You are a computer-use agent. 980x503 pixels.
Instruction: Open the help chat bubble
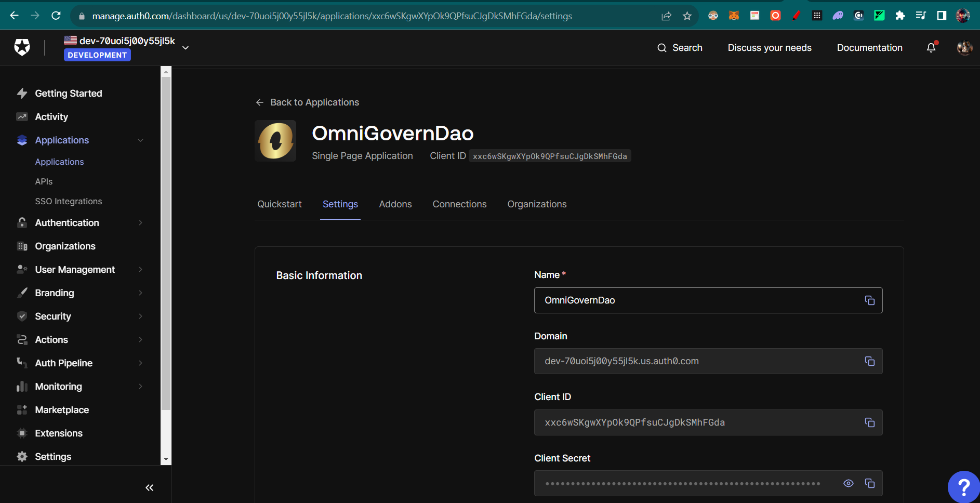coord(964,486)
